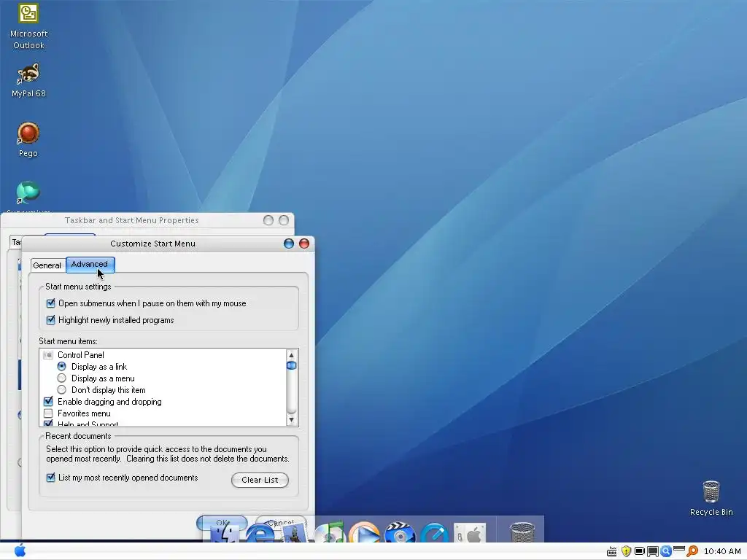Select Display as a link radio button
The height and width of the screenshot is (560, 747).
(x=61, y=366)
